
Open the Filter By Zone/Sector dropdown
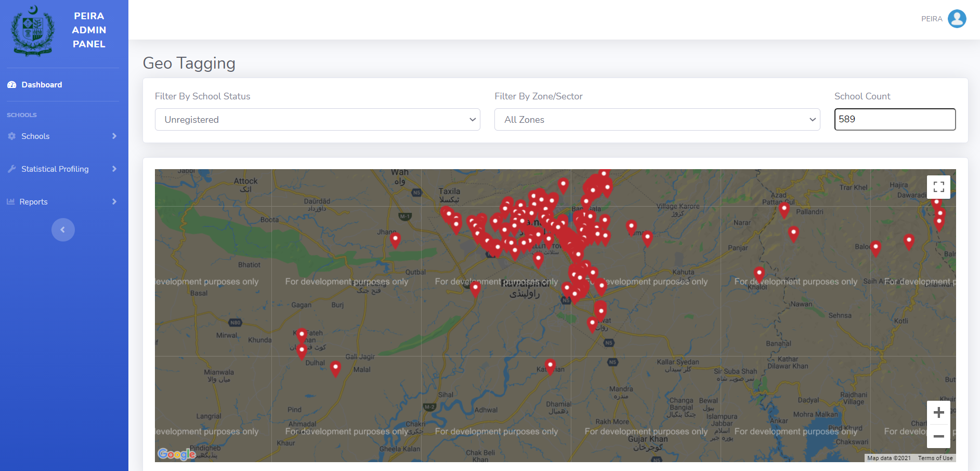(657, 120)
